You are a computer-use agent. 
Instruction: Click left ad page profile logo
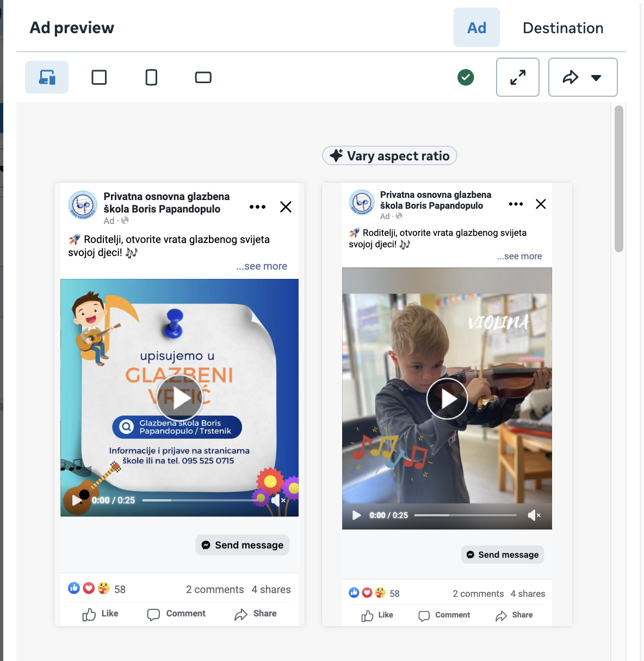pyautogui.click(x=83, y=205)
